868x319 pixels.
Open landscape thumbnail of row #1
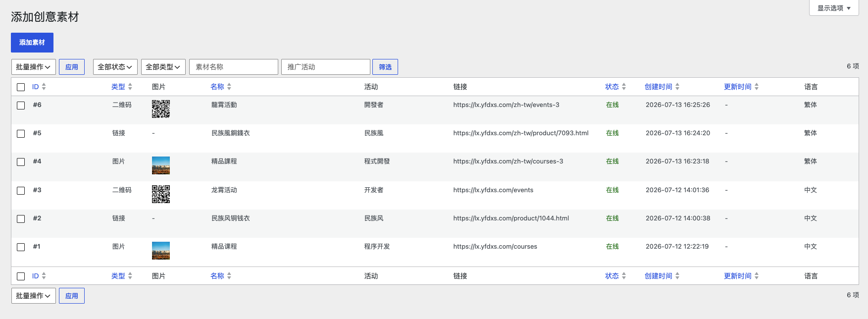[x=161, y=251]
